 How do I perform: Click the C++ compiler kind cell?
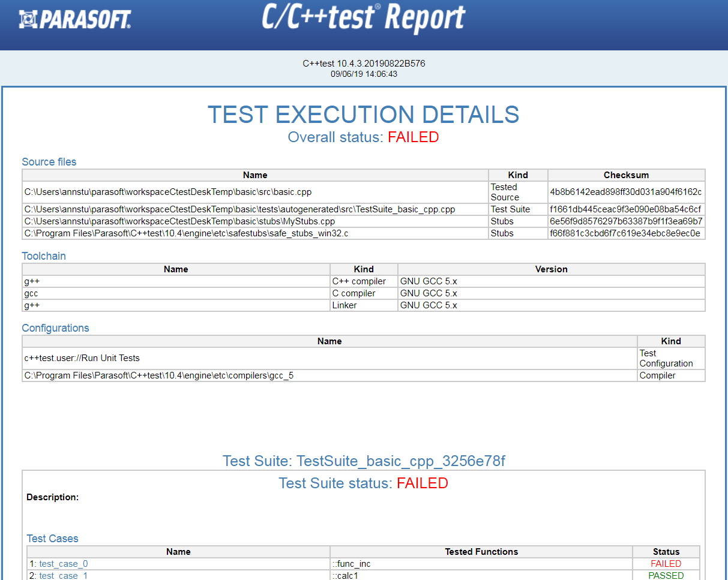point(364,281)
